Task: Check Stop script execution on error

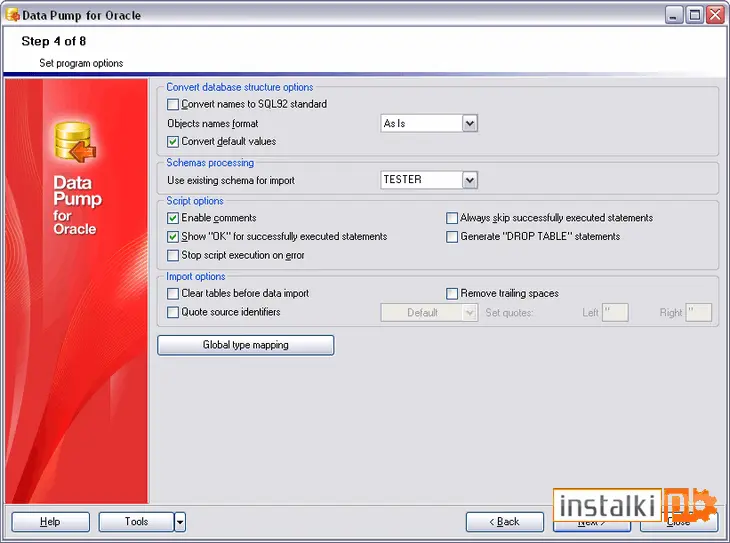Action: click(173, 255)
